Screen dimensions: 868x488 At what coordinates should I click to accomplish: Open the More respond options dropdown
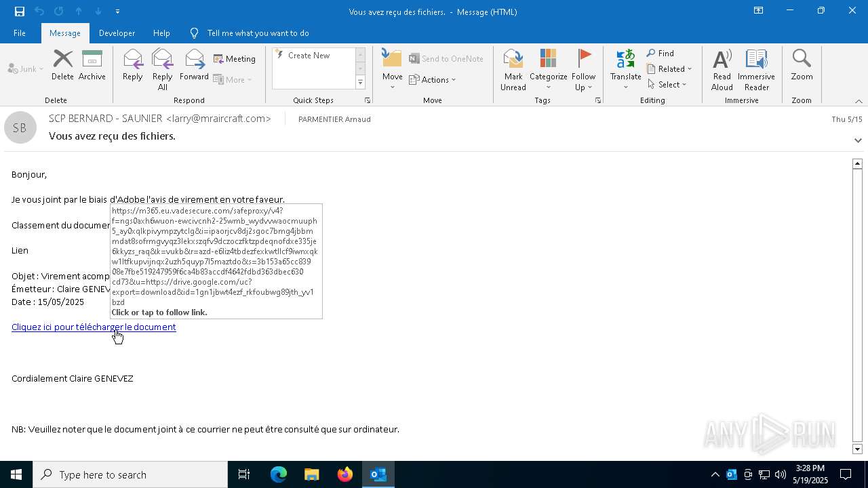[x=233, y=79]
